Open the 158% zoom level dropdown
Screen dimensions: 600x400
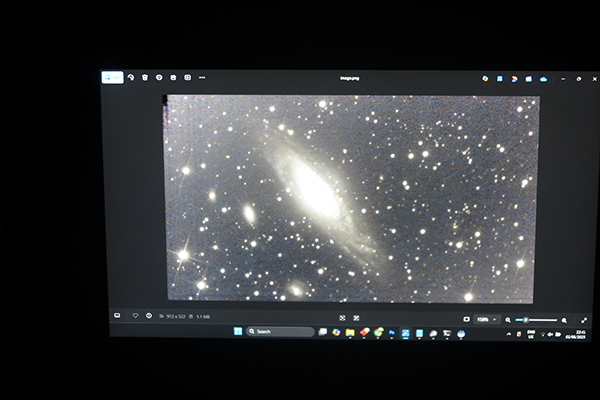pyautogui.click(x=487, y=319)
